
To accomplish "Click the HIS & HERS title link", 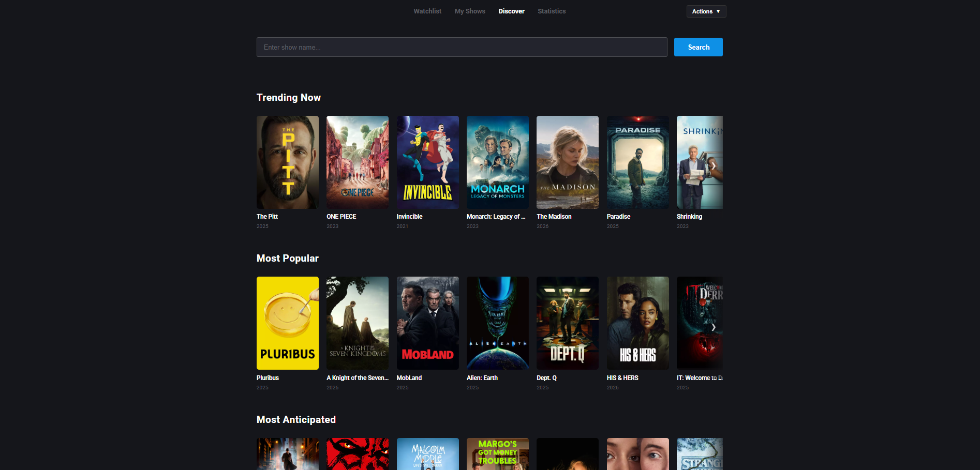I will coord(622,378).
